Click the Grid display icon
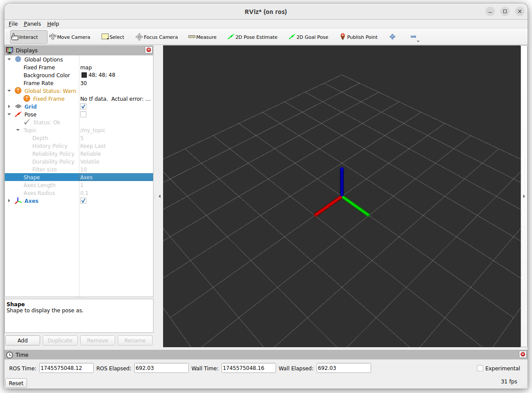The width and height of the screenshot is (532, 393). [x=18, y=106]
